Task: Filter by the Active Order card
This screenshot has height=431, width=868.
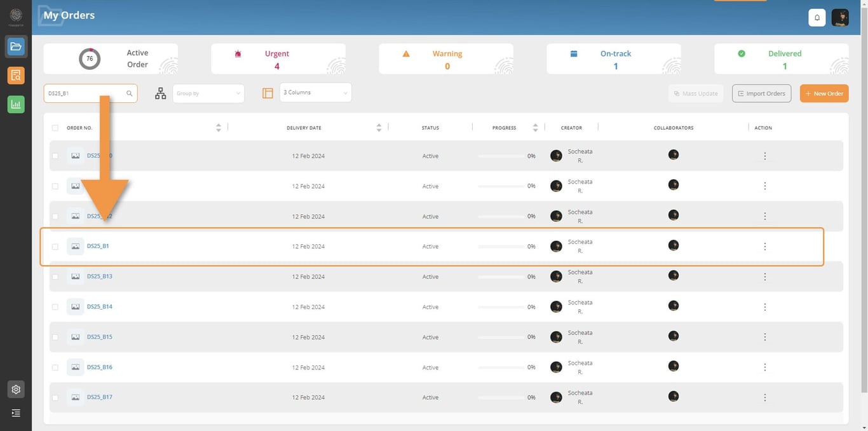Action: [111, 59]
